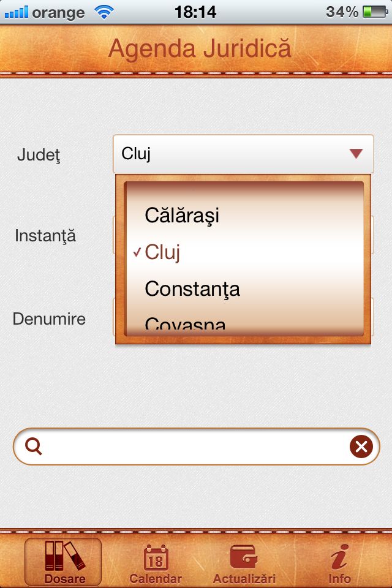Switch to the Calendar tab label

(156, 579)
